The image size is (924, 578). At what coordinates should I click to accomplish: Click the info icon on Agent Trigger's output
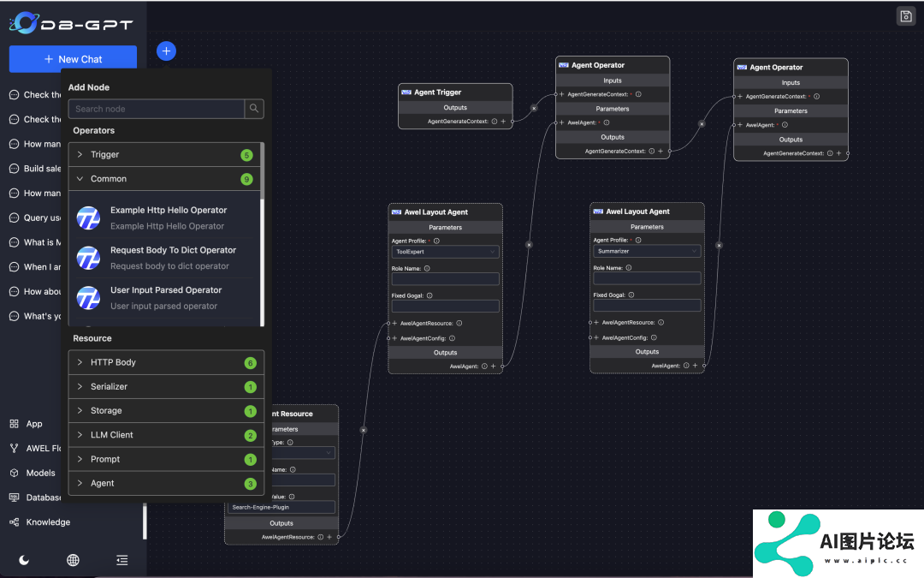click(495, 122)
